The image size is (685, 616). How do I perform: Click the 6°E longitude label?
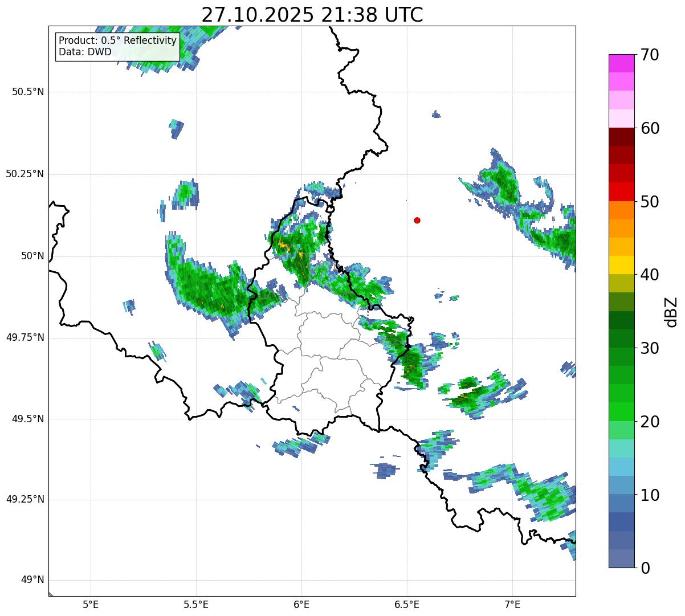(x=301, y=605)
